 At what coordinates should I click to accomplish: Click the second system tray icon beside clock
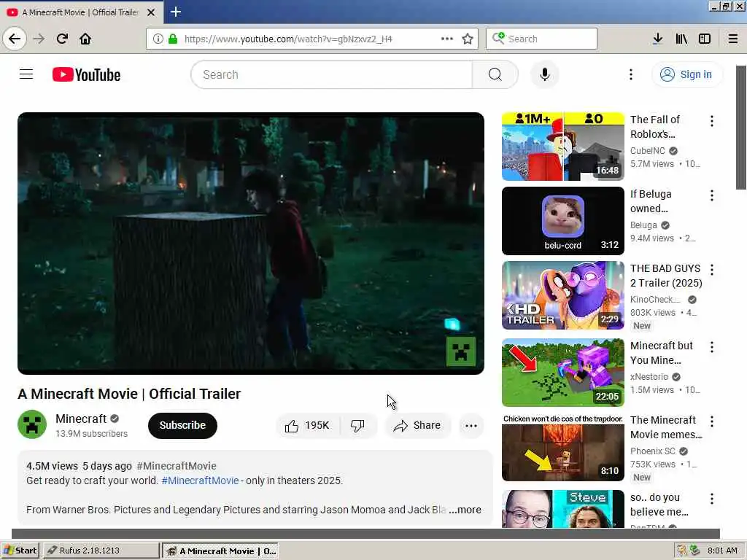click(695, 551)
